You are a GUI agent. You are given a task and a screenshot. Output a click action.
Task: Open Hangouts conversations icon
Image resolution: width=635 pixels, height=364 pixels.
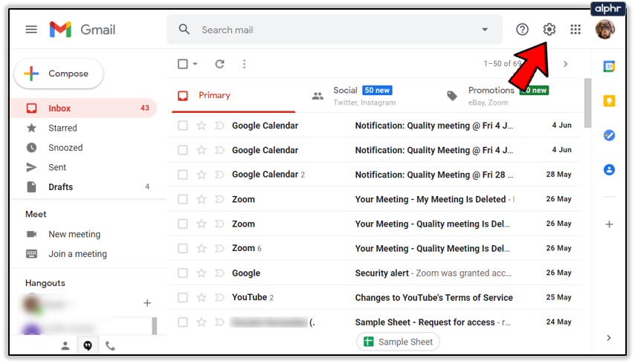click(x=88, y=346)
